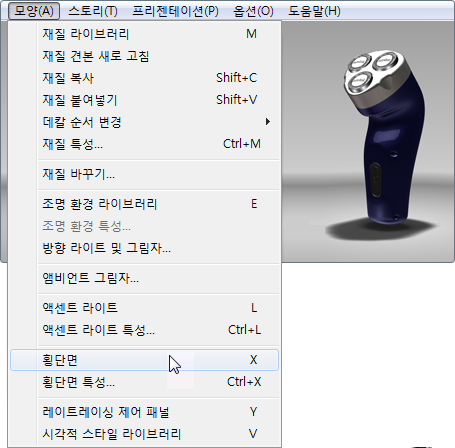Toggle 레이트레이싱 제어 패널

[x=144, y=412]
